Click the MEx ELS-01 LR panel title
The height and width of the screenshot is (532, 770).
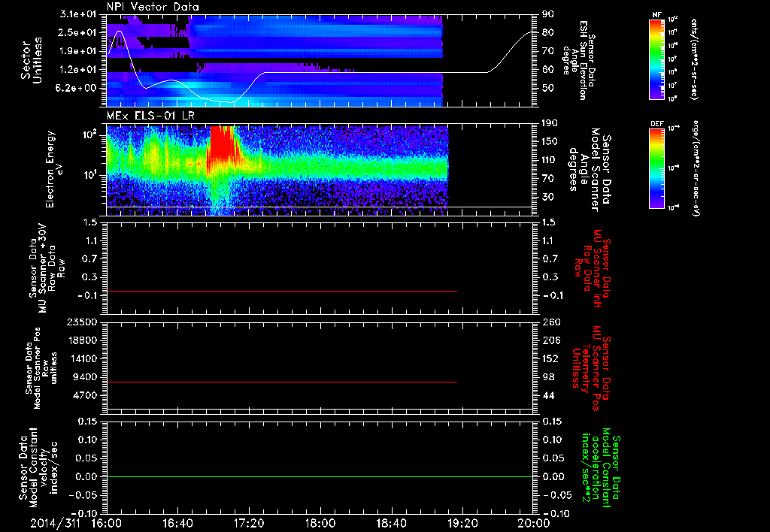[x=150, y=116]
